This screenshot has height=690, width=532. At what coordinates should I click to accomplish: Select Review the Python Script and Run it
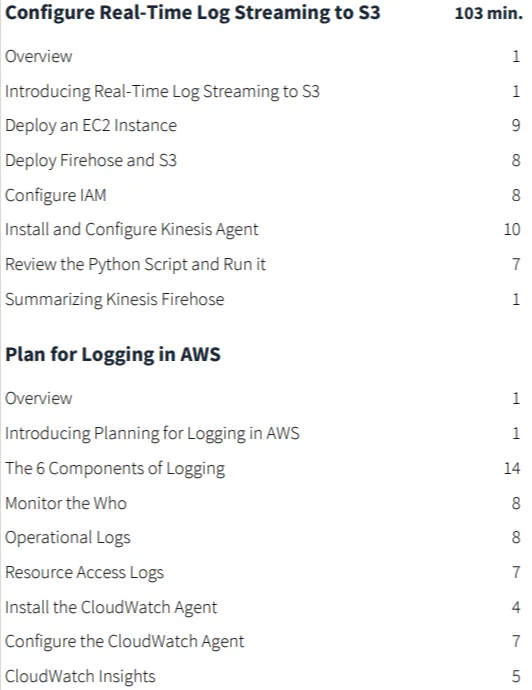[x=135, y=264]
